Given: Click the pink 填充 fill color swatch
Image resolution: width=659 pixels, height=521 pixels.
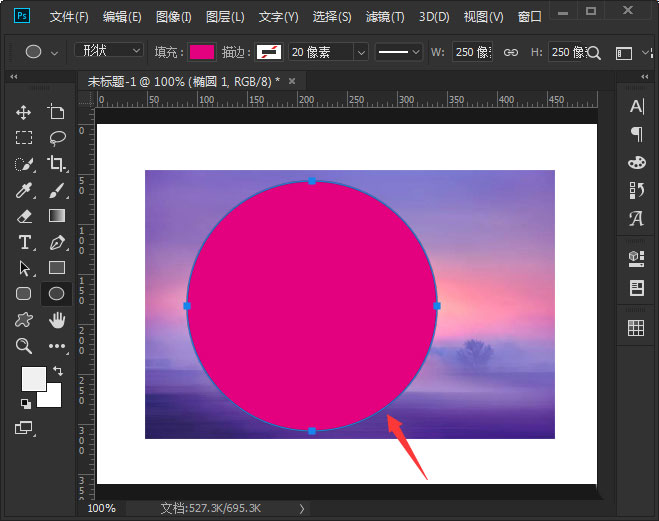Looking at the screenshot, I should coord(202,52).
